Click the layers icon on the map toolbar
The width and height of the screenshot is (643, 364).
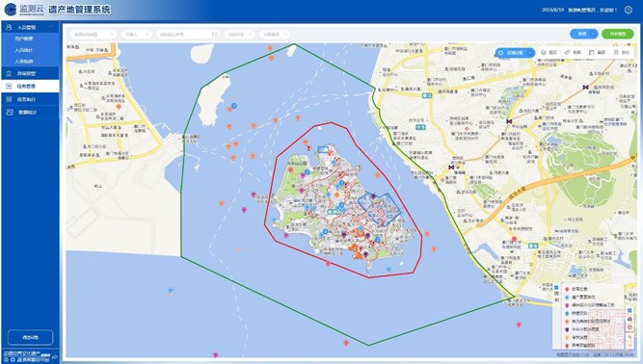click(x=544, y=52)
